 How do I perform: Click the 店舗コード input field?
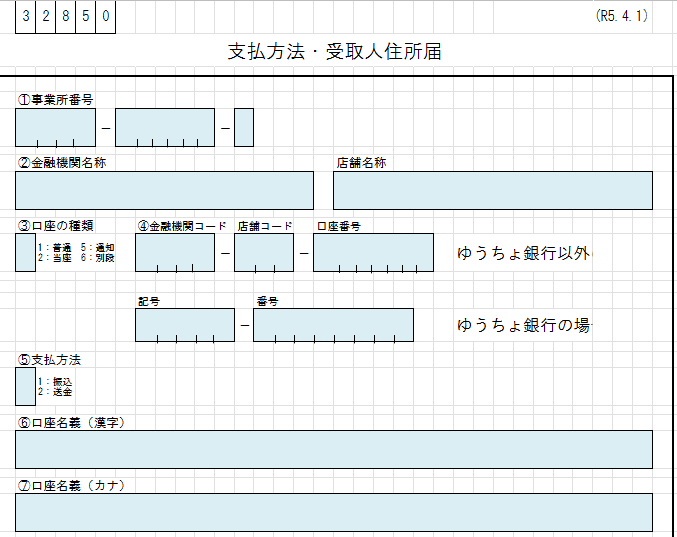pyautogui.click(x=264, y=252)
